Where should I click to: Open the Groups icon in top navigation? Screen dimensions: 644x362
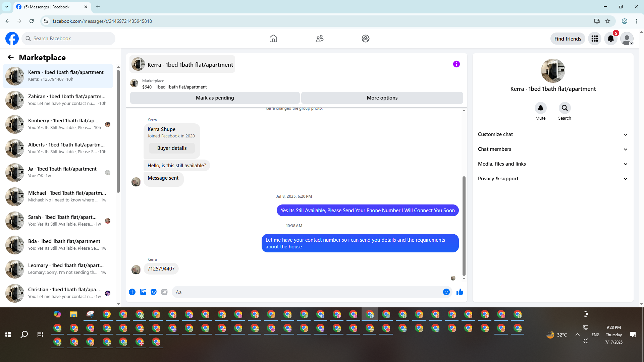point(366,39)
